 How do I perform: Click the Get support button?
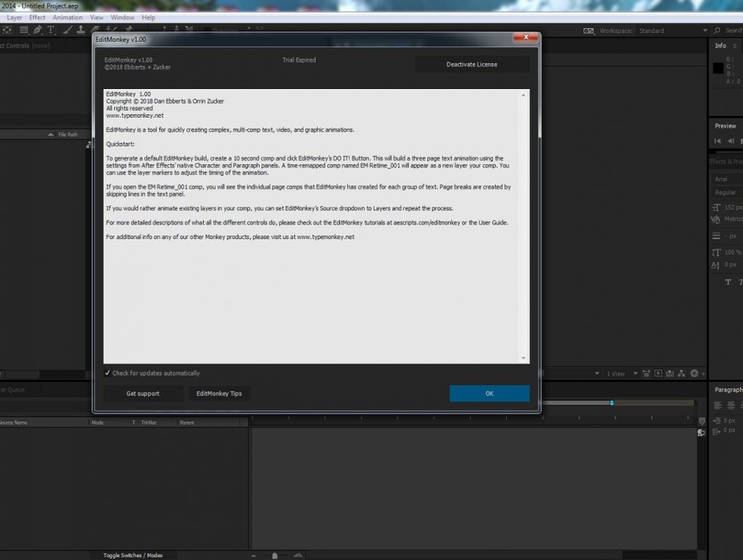(143, 394)
